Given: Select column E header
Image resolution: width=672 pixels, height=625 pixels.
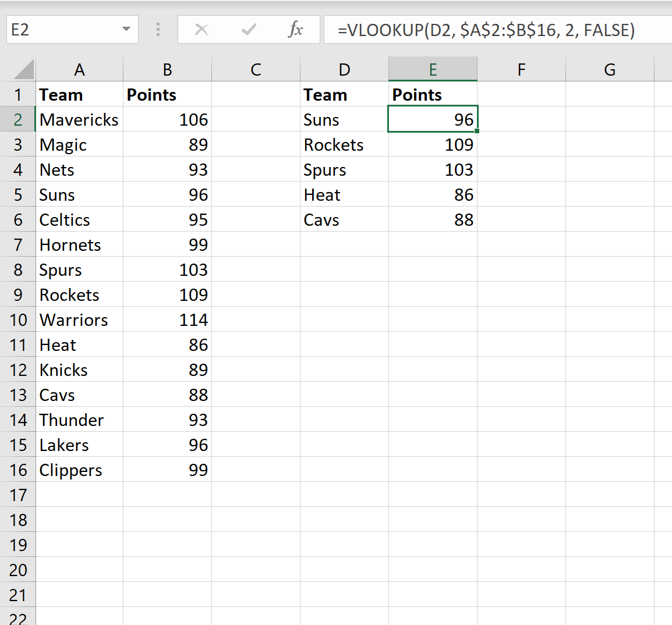Looking at the screenshot, I should [433, 70].
